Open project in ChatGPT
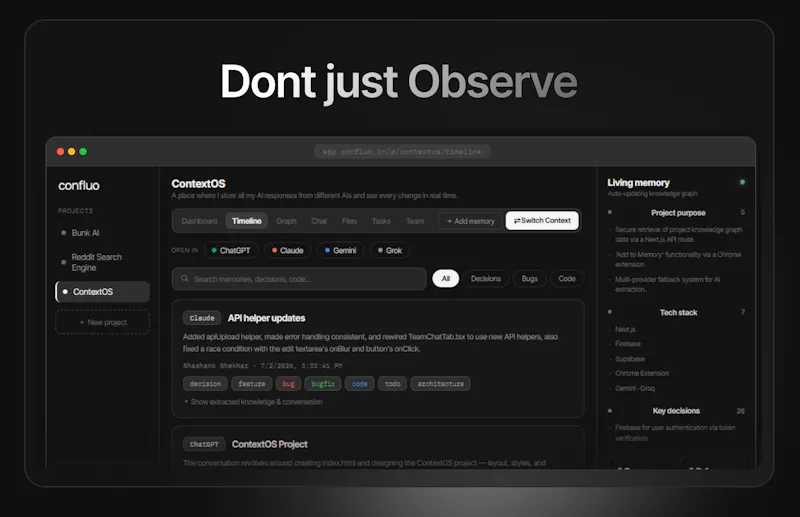This screenshot has width=800, height=517. tap(231, 251)
